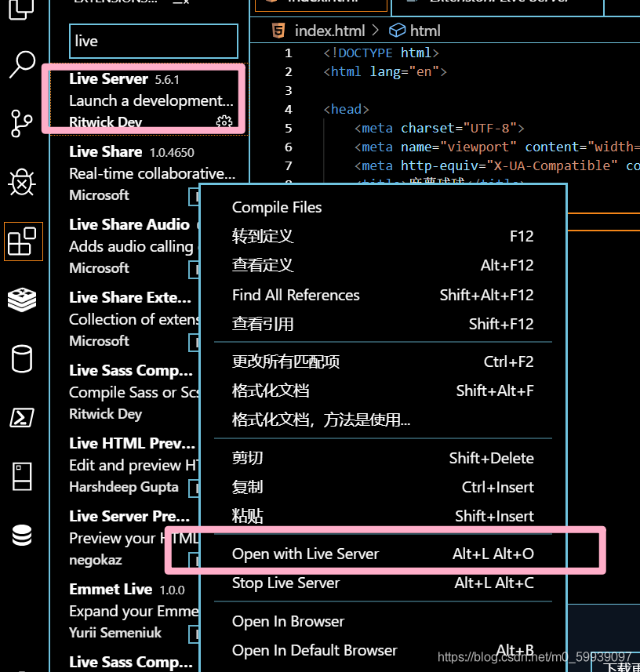Click the <head> tag on line 4
The height and width of the screenshot is (672, 640).
coord(347,109)
